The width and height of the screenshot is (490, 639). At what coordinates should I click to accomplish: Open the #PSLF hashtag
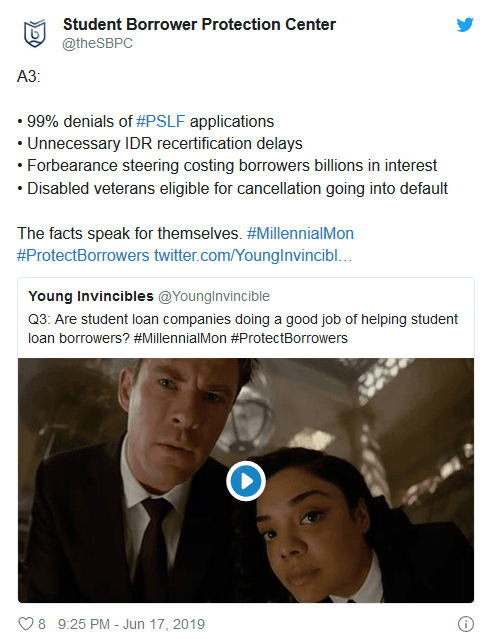tap(160, 121)
